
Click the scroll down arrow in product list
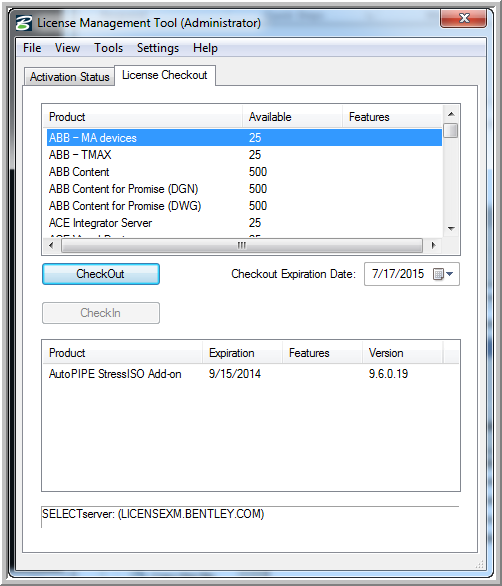tap(451, 228)
